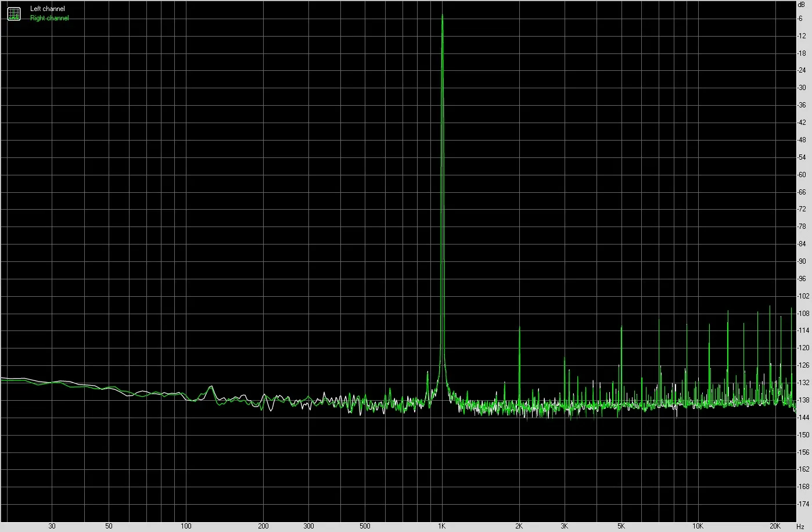This screenshot has height=532, width=812.
Task: Click the 100 frequency axis label
Action: [186, 526]
